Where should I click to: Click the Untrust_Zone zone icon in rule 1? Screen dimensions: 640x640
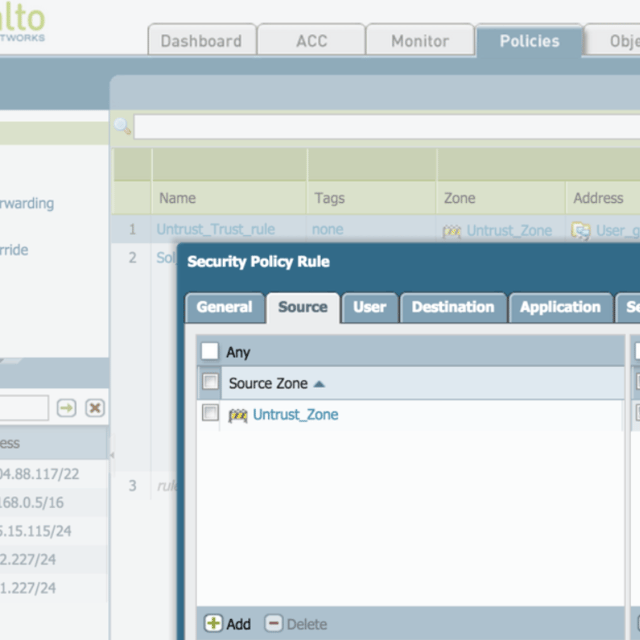(x=452, y=231)
